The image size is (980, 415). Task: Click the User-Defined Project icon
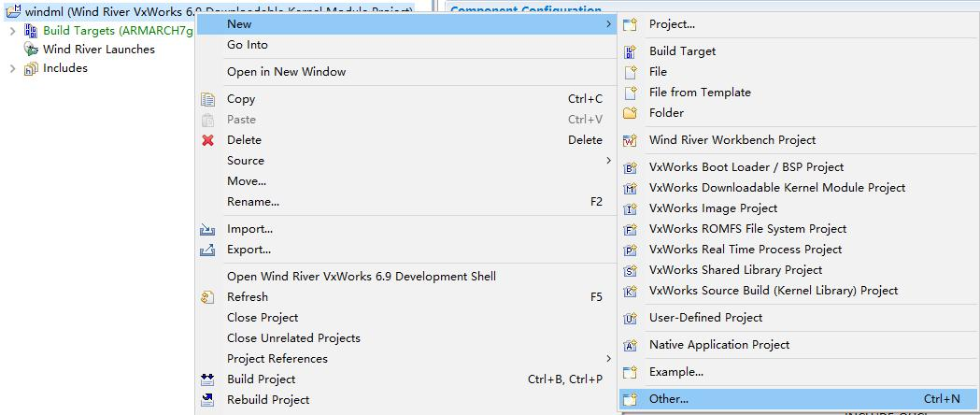tap(630, 318)
